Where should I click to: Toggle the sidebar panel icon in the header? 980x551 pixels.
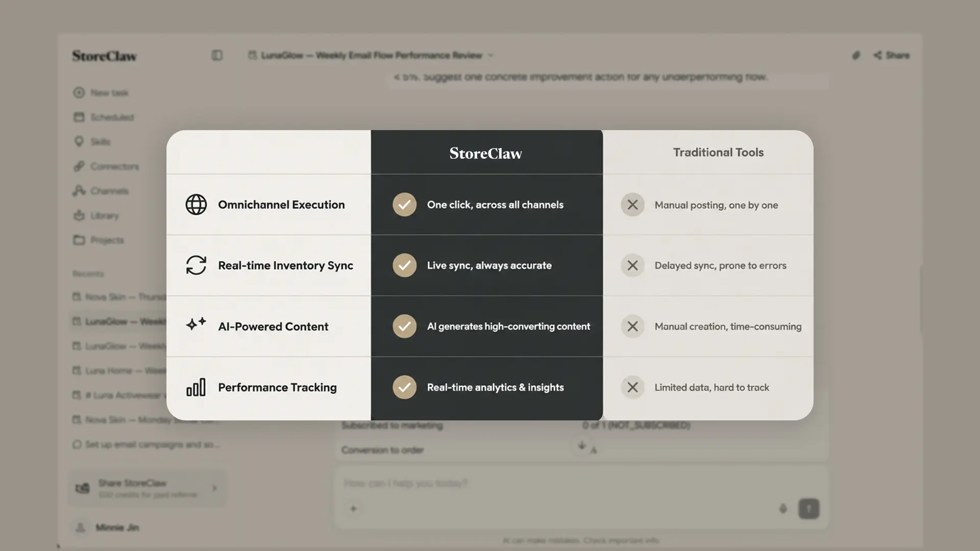coord(217,55)
